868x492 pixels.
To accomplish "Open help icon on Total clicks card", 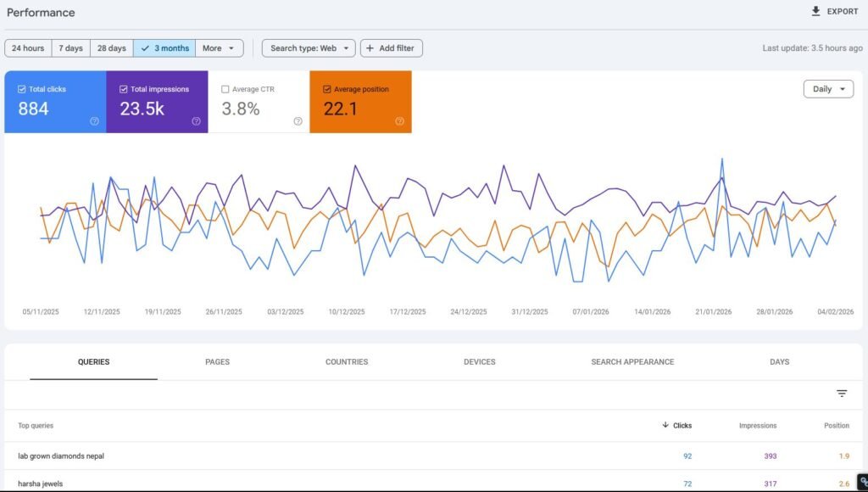I will [x=95, y=121].
